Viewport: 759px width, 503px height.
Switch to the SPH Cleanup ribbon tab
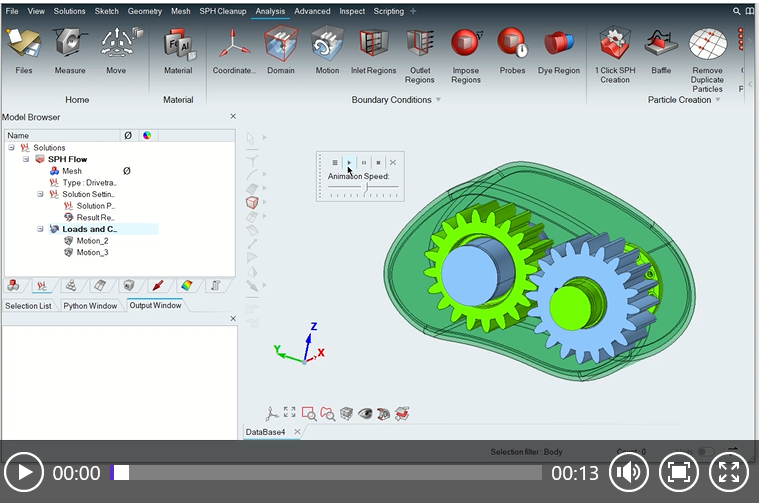pyautogui.click(x=222, y=11)
